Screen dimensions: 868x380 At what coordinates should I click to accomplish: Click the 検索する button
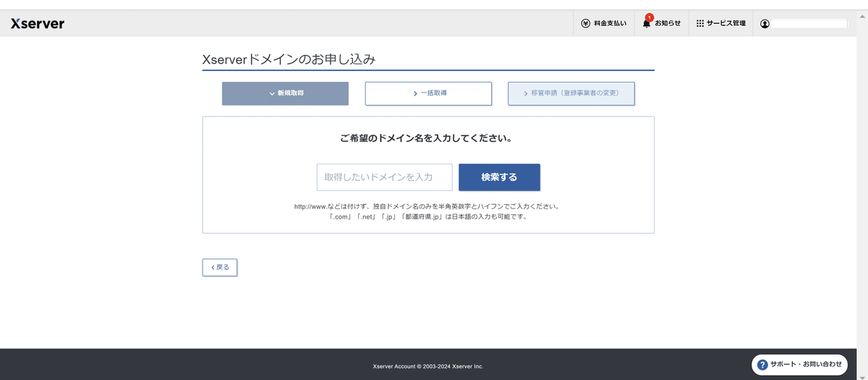(499, 177)
